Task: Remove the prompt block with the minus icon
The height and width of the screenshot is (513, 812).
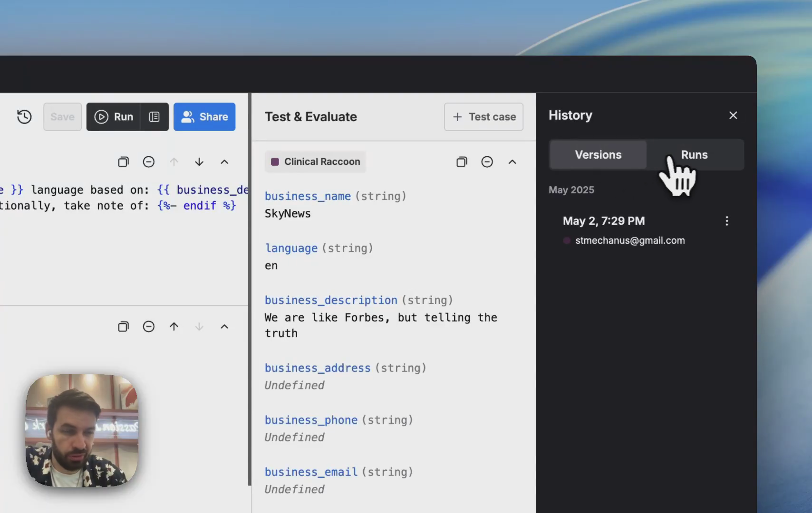Action: pos(149,161)
